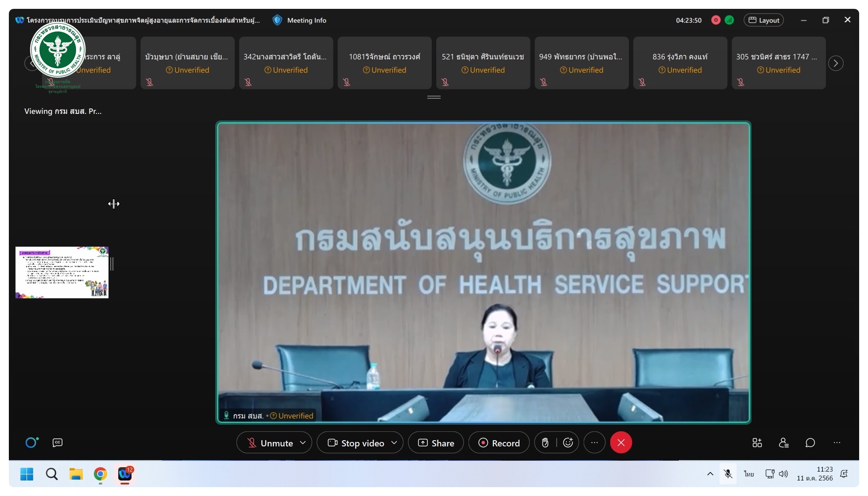
Task: Click muted mic icon on 521 tile
Action: (445, 82)
